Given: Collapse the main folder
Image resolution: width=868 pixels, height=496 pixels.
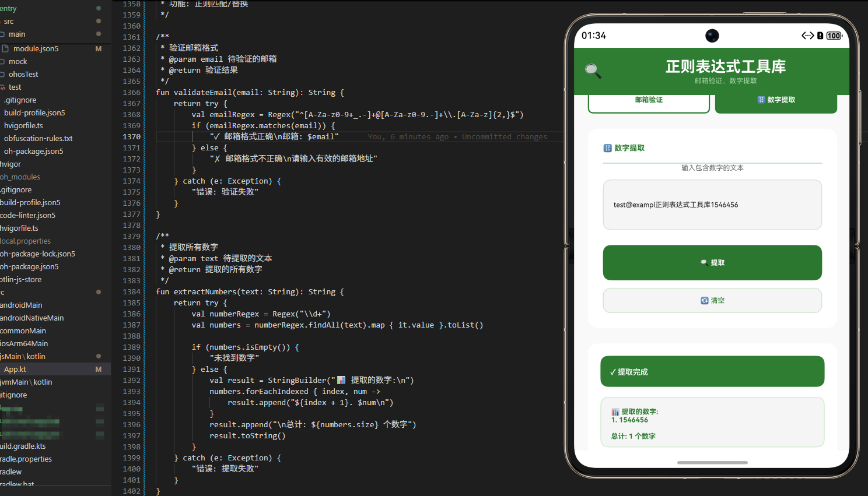Looking at the screenshot, I should tap(16, 34).
